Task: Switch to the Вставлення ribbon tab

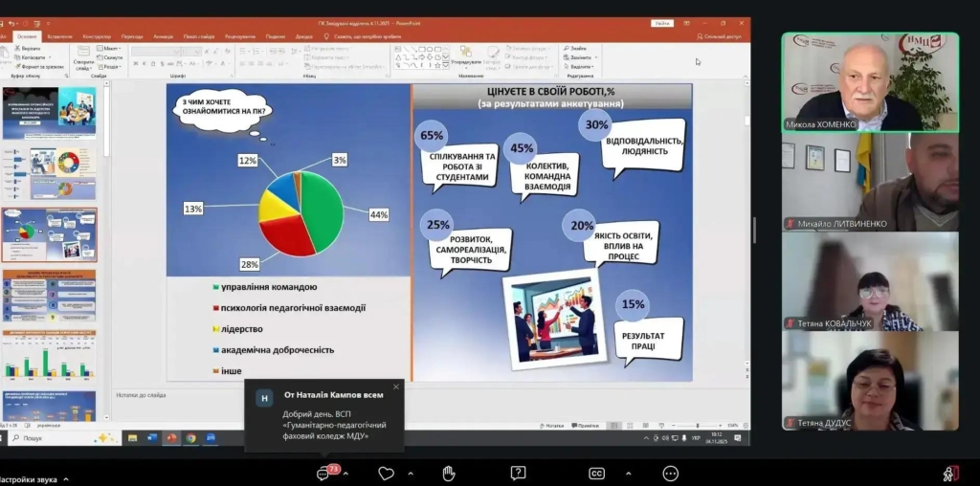Action: pyautogui.click(x=59, y=36)
